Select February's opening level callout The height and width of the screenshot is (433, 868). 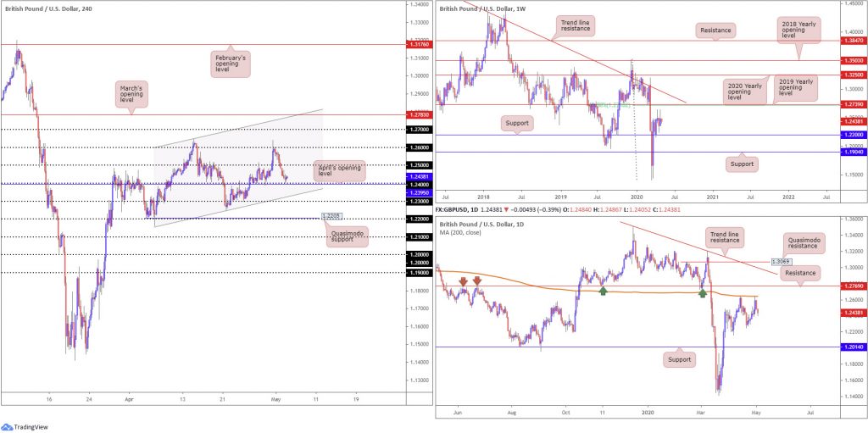pos(231,63)
